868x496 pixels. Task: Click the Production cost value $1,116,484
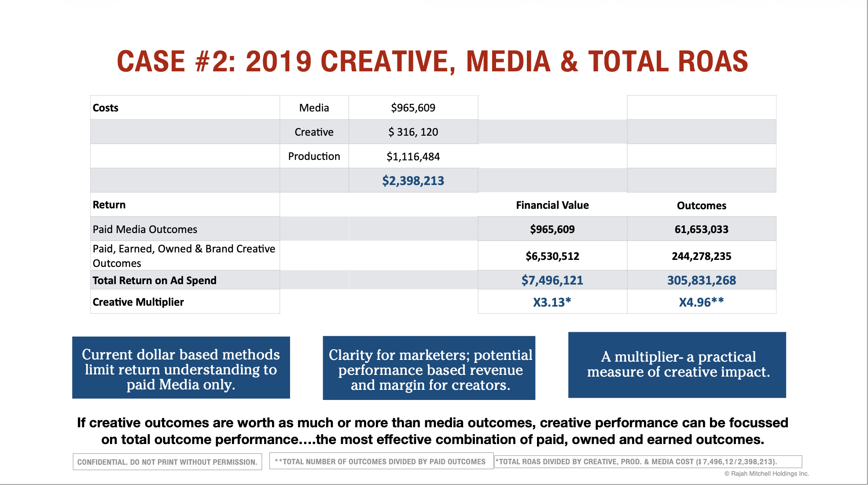pyautogui.click(x=414, y=156)
